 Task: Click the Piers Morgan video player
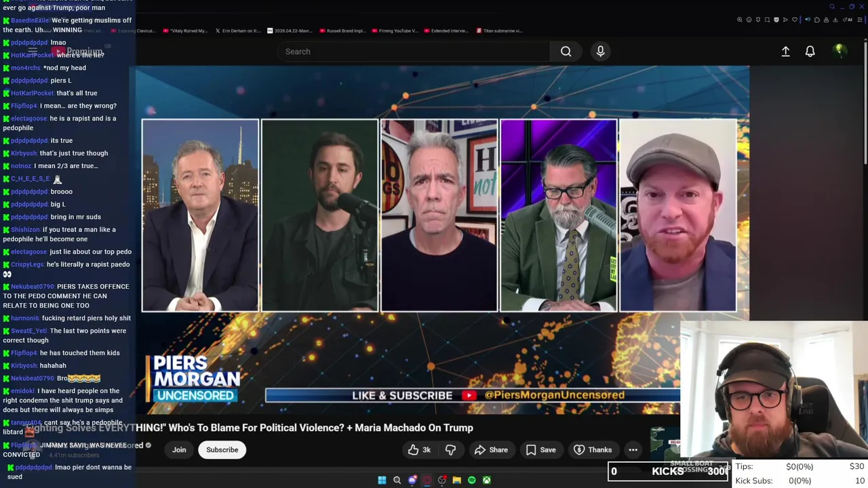442,241
